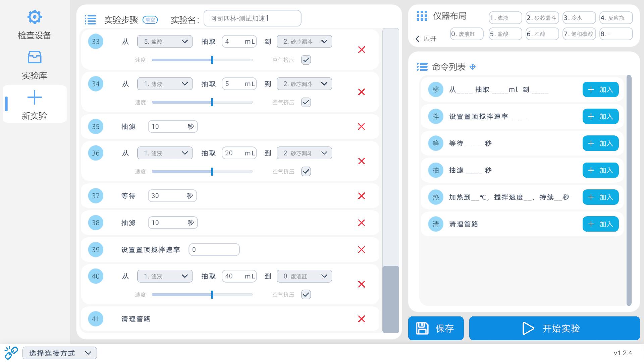Toggle 空气挤压 checkbox on step 40

click(x=305, y=294)
